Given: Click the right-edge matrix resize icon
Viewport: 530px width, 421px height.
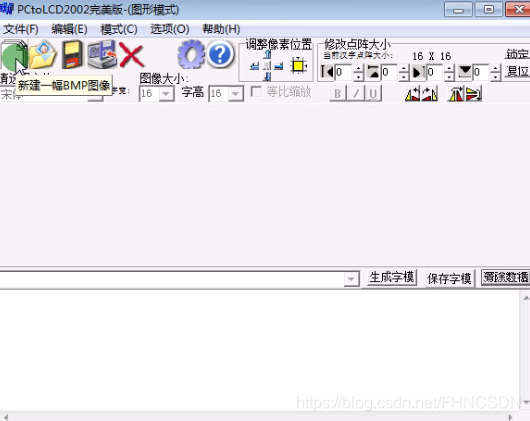Looking at the screenshot, I should click(418, 72).
